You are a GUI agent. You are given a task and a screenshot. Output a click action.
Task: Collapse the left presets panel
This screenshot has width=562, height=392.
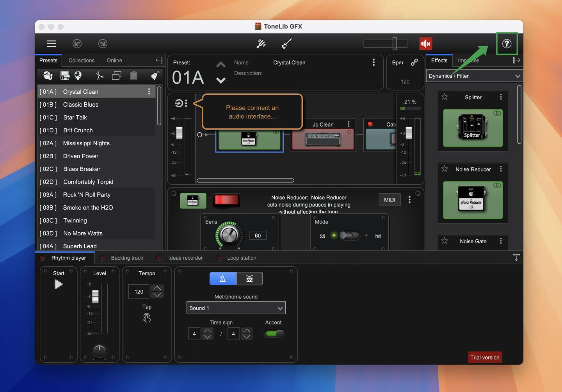click(159, 60)
